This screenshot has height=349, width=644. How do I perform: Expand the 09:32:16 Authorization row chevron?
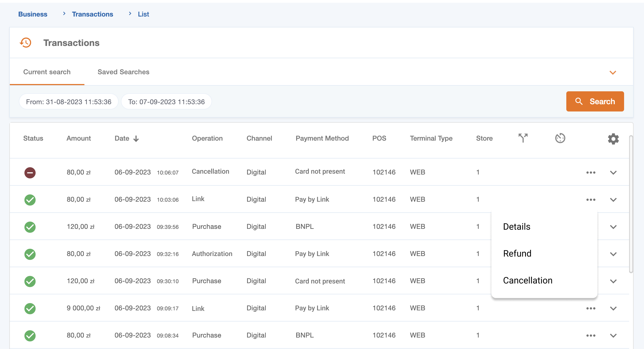click(613, 254)
